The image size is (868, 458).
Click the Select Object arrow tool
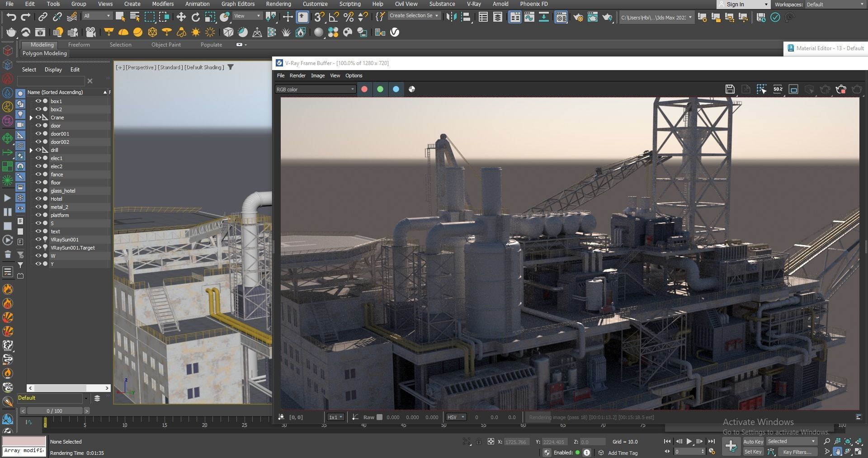[120, 17]
